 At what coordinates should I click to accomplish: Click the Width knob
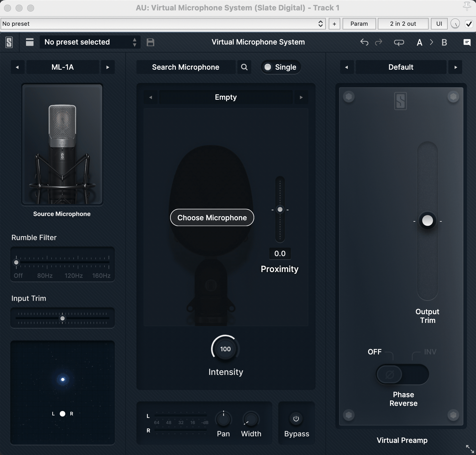click(x=251, y=419)
